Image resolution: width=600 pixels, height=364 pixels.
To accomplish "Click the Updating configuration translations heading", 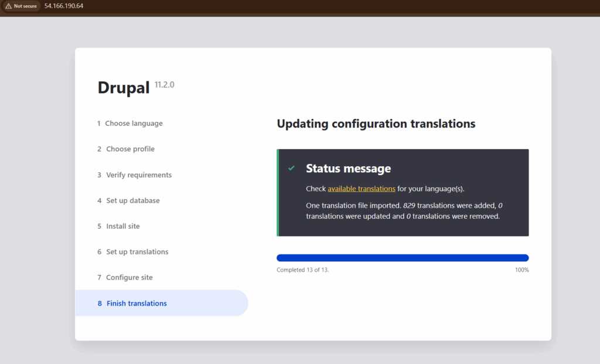I will click(x=376, y=123).
